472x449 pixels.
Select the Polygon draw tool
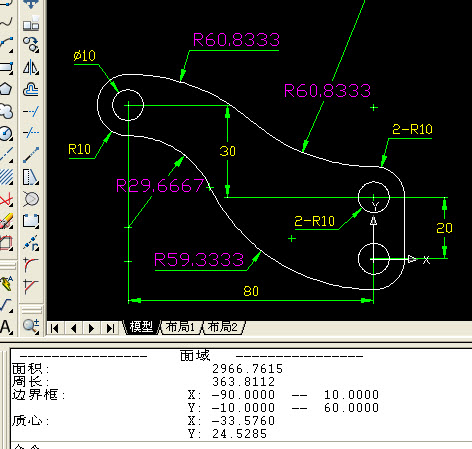(x=6, y=89)
